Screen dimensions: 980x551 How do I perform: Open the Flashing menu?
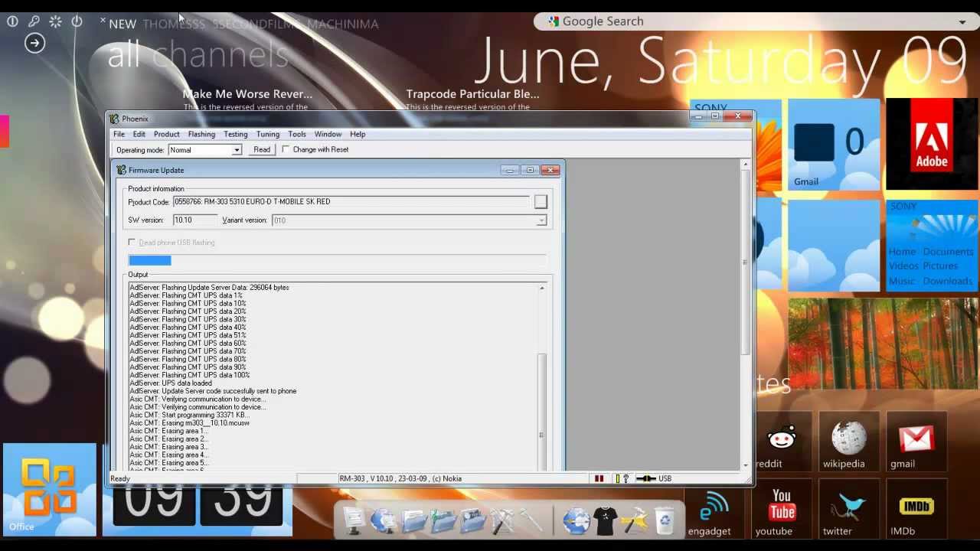click(201, 134)
